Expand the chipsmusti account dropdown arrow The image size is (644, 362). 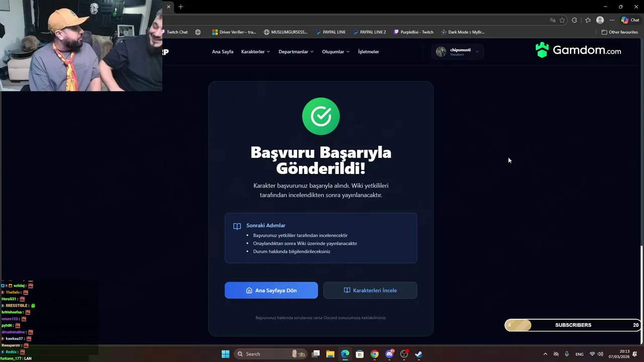[x=477, y=52]
